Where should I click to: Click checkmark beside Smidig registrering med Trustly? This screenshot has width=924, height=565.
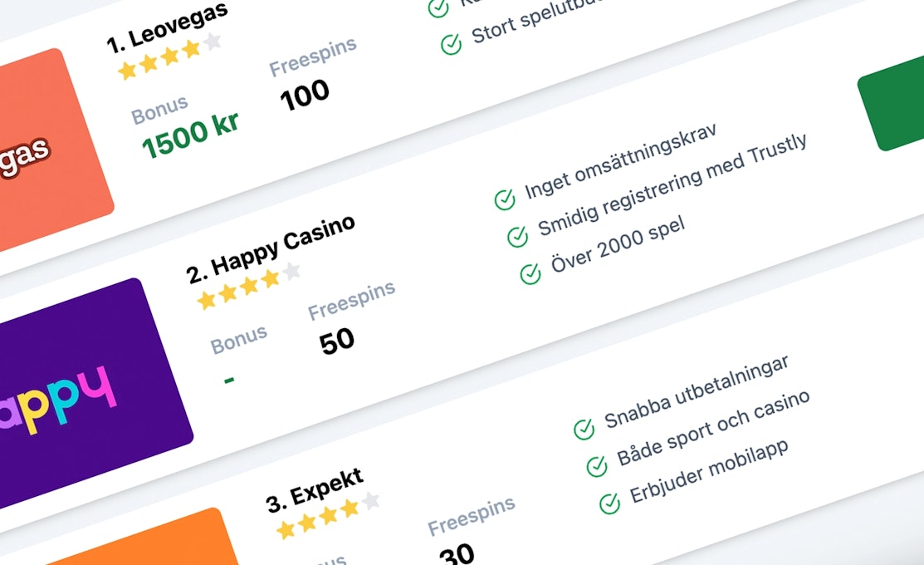pos(517,237)
